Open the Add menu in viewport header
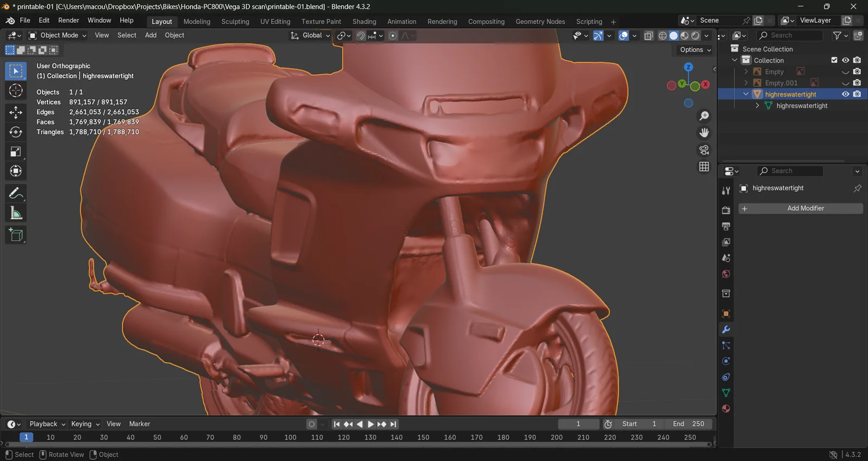This screenshot has height=461, width=868. (x=151, y=35)
